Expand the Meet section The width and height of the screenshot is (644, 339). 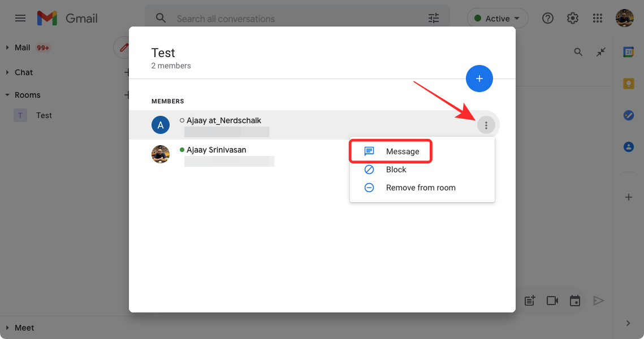tap(7, 328)
